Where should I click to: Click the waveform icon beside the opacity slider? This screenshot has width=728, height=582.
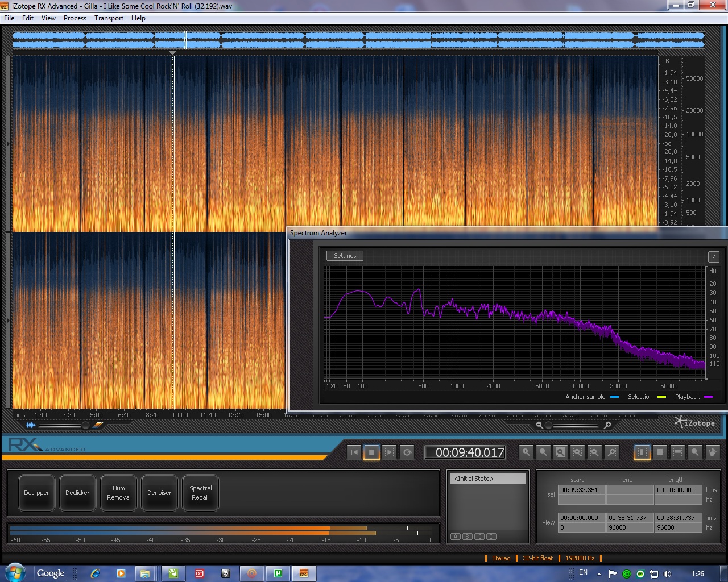[x=31, y=425]
